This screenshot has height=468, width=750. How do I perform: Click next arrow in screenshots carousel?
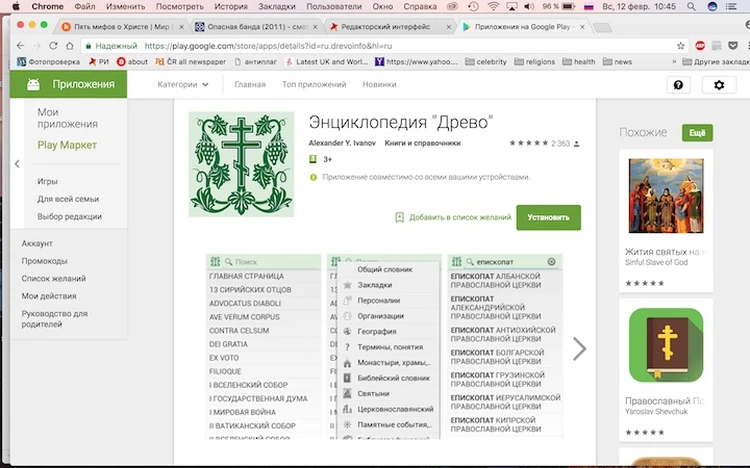[x=579, y=348]
